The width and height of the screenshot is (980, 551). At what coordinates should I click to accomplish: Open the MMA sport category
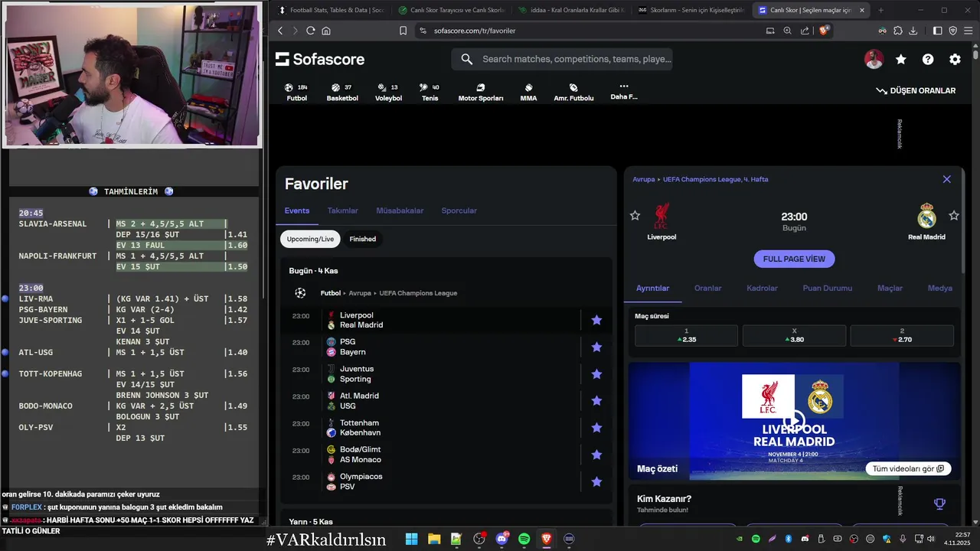[528, 93]
